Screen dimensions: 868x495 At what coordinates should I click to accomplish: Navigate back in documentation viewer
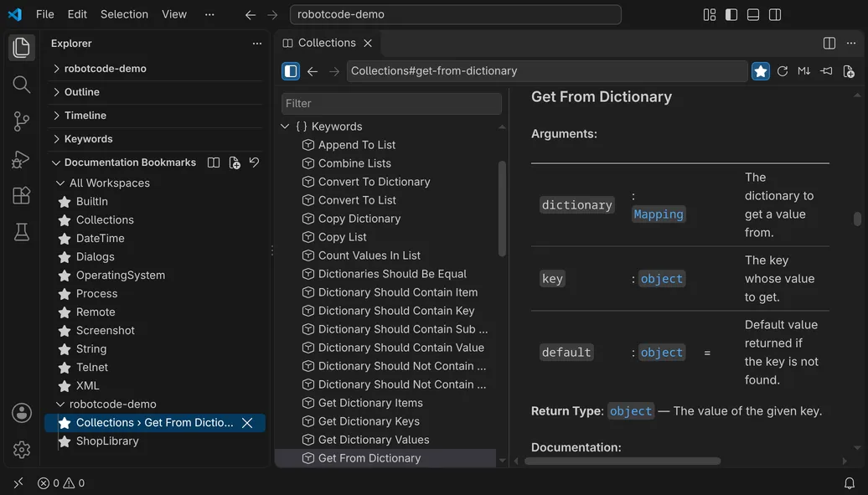[313, 71]
